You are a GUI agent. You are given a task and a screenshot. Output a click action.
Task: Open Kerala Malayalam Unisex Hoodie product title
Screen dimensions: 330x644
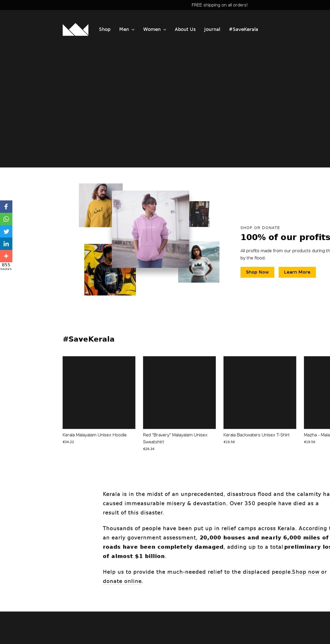[x=95, y=435]
